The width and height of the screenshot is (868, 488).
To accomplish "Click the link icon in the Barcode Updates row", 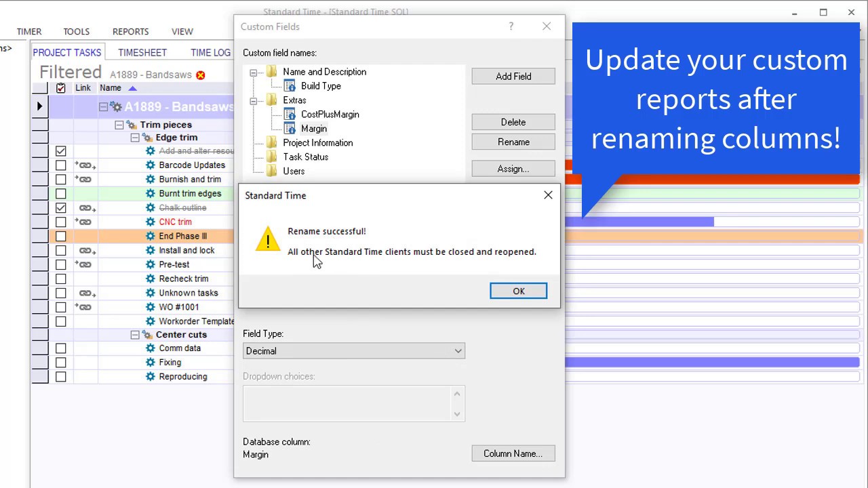I will [x=85, y=165].
